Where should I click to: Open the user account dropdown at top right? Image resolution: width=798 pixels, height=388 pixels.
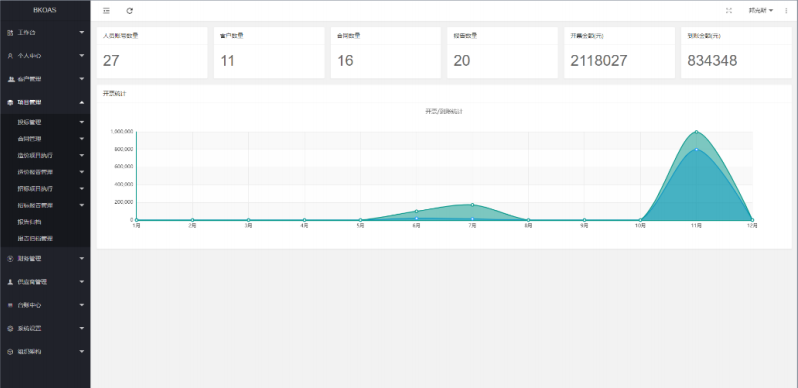click(760, 11)
